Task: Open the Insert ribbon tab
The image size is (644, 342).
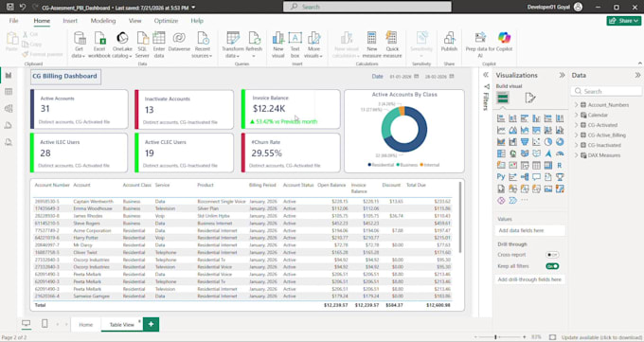Action: click(70, 21)
